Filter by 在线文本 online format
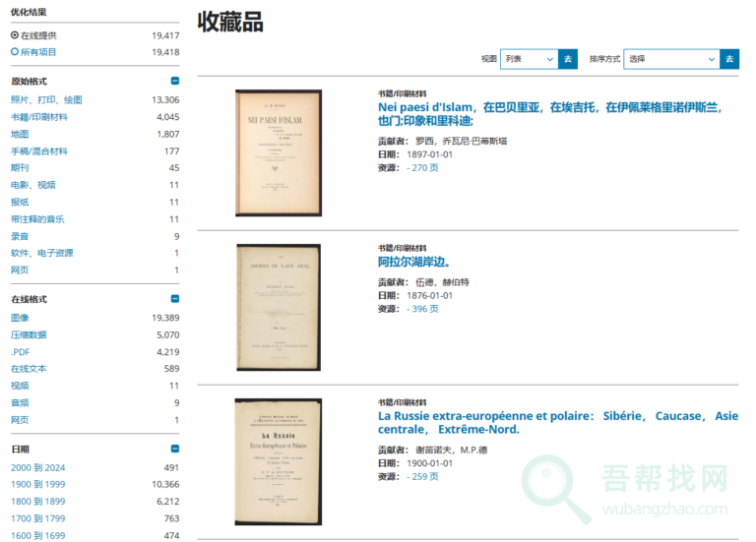The width and height of the screenshot is (756, 542). [29, 369]
